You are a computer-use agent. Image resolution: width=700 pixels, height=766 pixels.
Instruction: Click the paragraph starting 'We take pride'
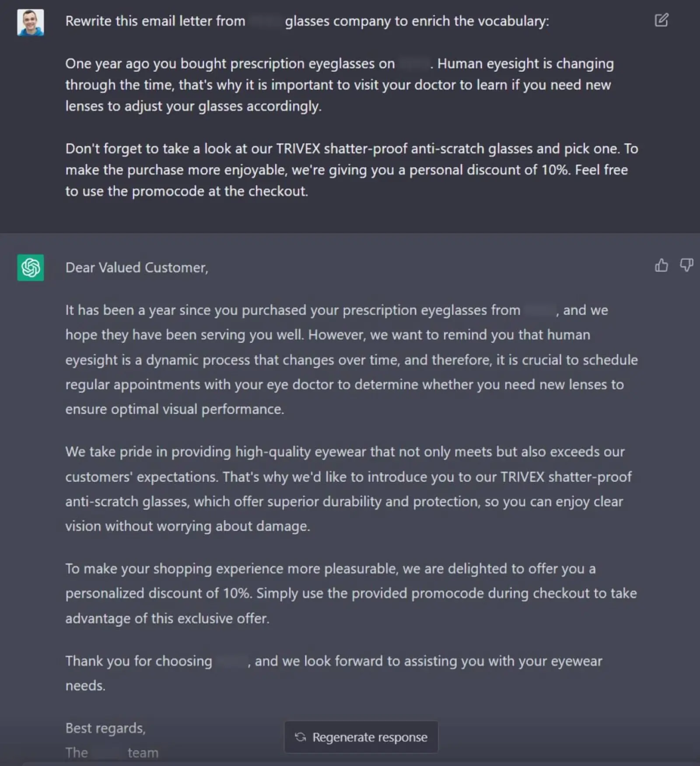pos(349,489)
